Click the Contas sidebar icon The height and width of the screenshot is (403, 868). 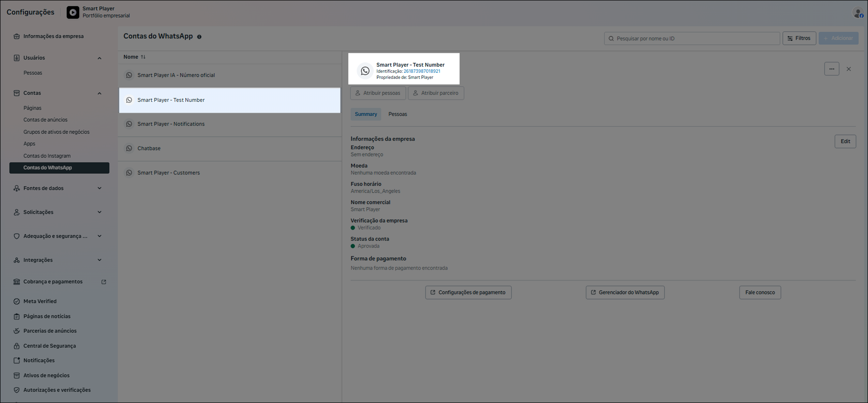tap(16, 93)
